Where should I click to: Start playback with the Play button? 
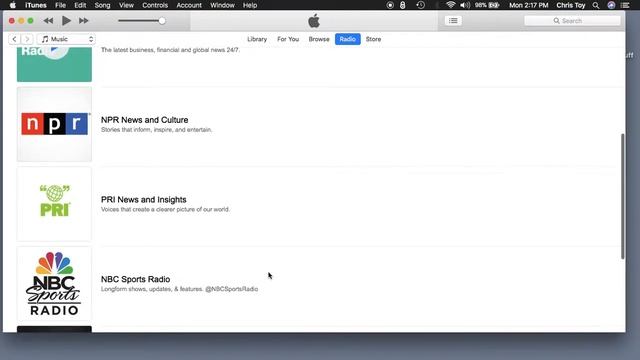[x=66, y=20]
